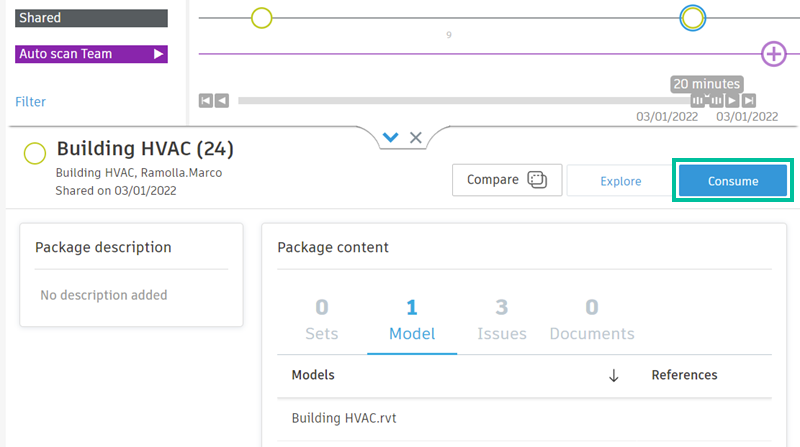The height and width of the screenshot is (447, 800).
Task: Click the Building HVAC.rvt model row
Action: pos(336,417)
